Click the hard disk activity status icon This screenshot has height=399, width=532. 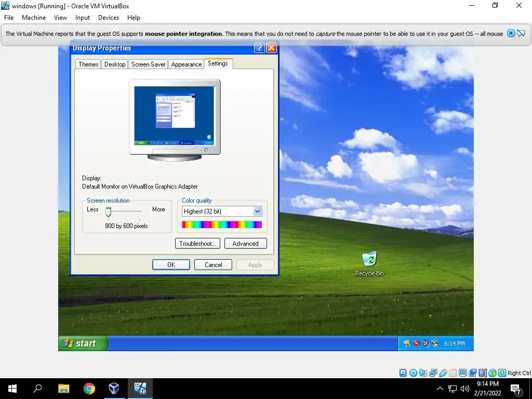[x=403, y=373]
